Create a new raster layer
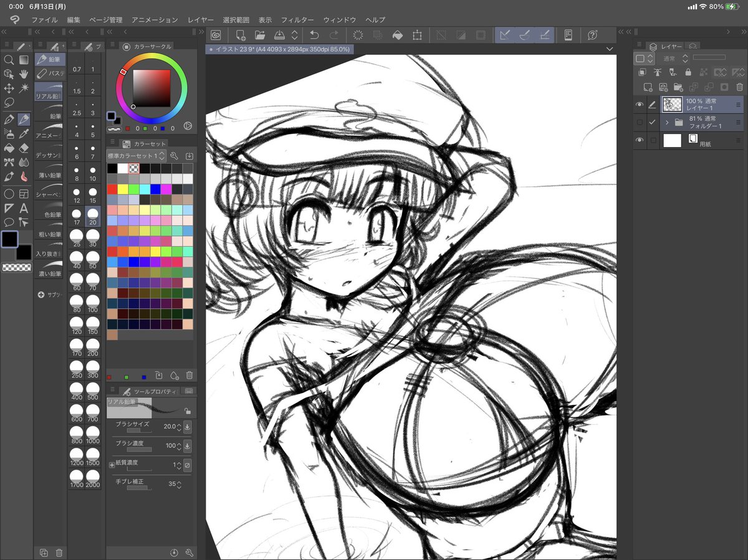The width and height of the screenshot is (748, 560). pos(648,87)
